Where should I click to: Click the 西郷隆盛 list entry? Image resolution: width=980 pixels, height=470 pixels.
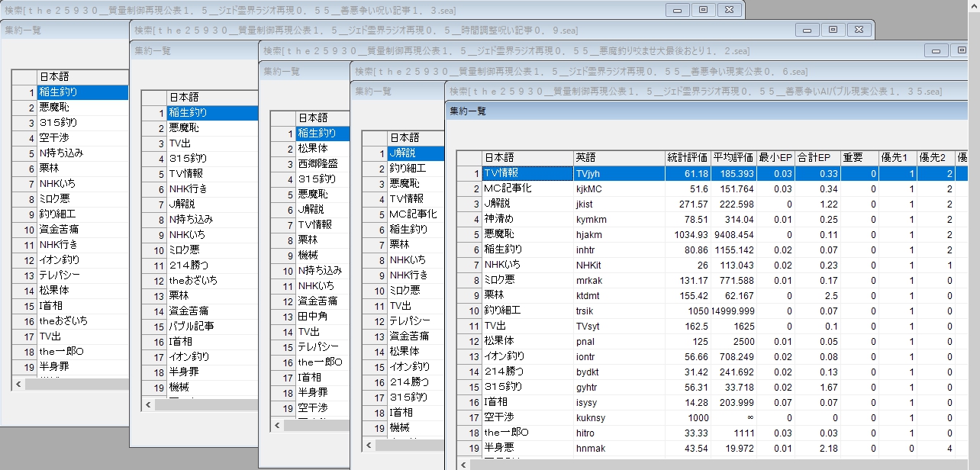click(x=321, y=163)
